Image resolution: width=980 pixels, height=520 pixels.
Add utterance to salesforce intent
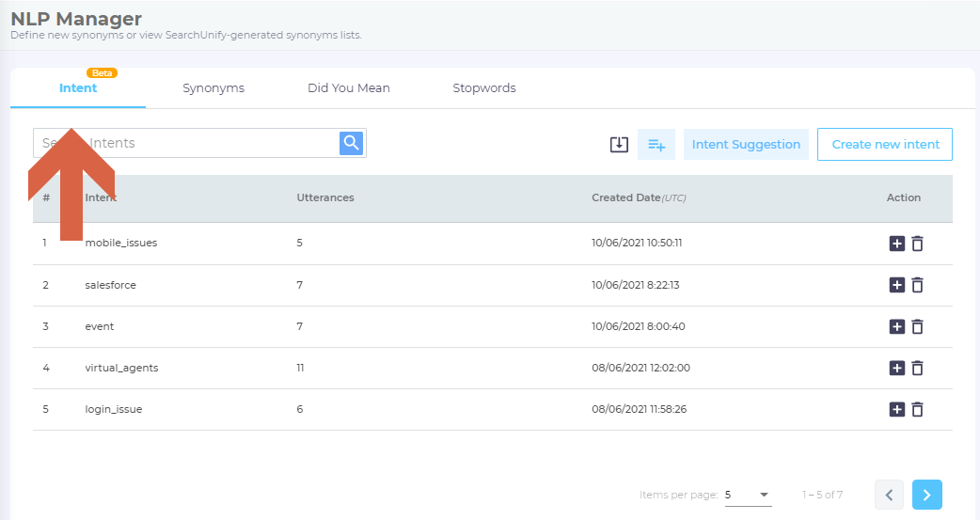pyautogui.click(x=897, y=285)
